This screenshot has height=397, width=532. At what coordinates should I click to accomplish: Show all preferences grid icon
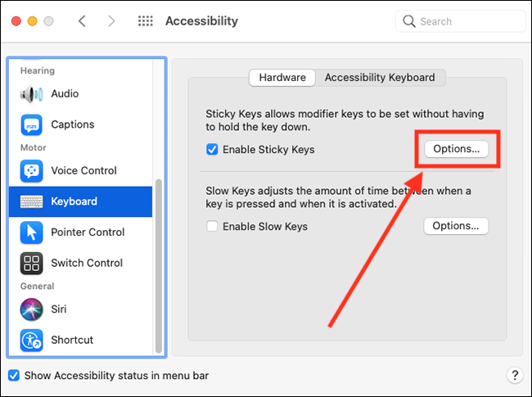(146, 21)
